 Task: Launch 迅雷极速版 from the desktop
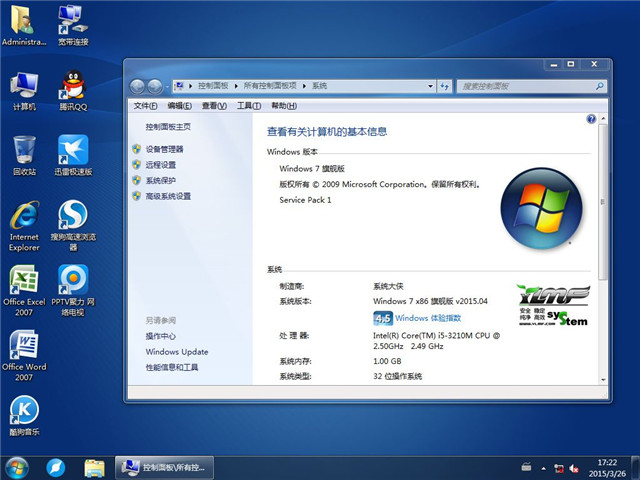pos(73,156)
